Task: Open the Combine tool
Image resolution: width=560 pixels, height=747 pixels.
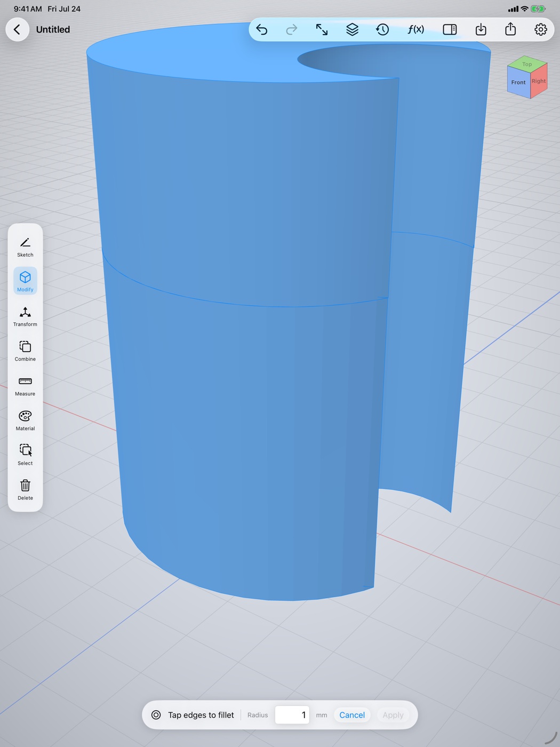Action: coord(25,351)
